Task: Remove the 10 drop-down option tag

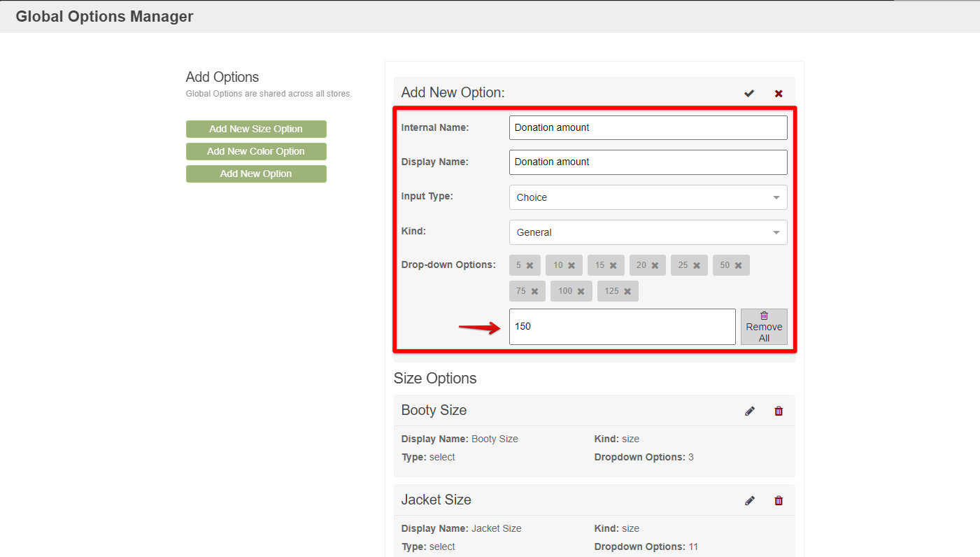Action: click(x=571, y=265)
